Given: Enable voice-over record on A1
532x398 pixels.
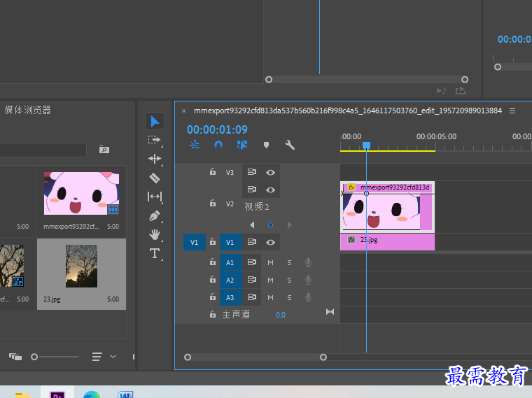Looking at the screenshot, I should (308, 263).
